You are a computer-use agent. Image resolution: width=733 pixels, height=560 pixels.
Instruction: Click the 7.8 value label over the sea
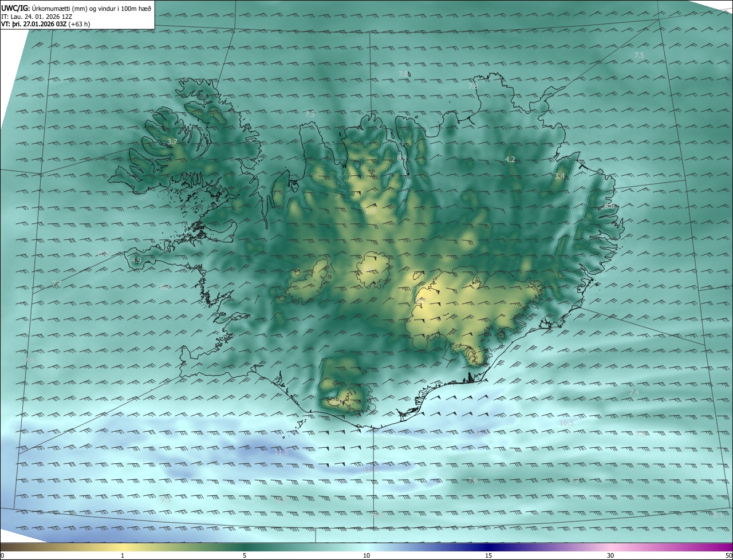point(403,74)
